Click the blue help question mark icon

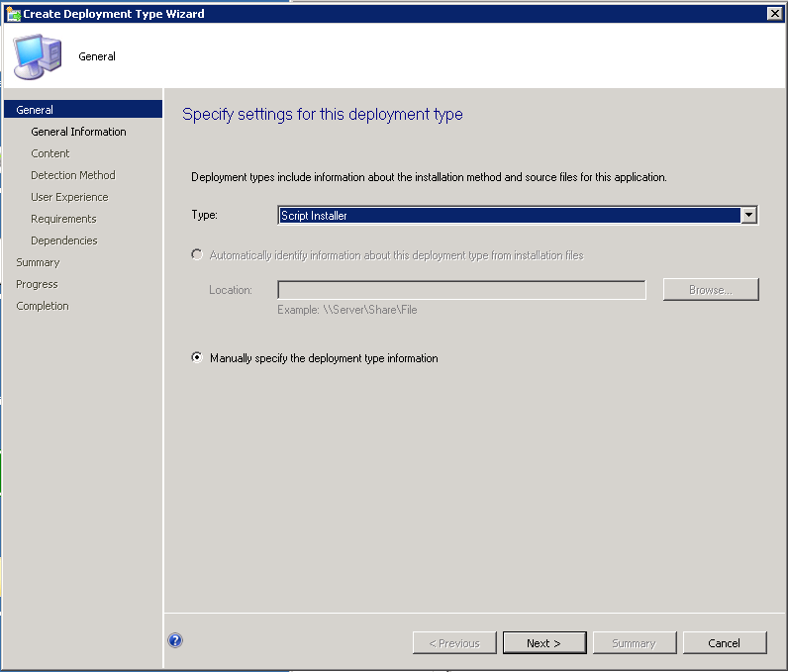175,640
